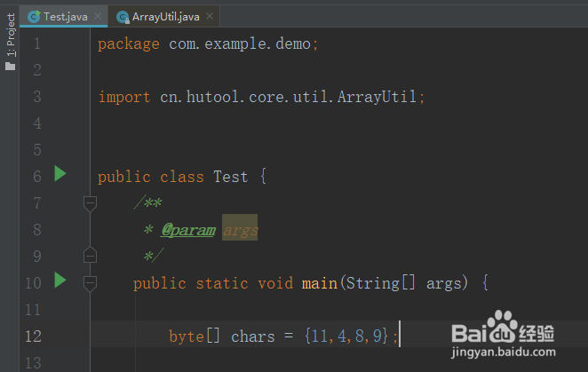The width and height of the screenshot is (588, 372).
Task: Click the class name Test in its declaration
Action: [230, 177]
